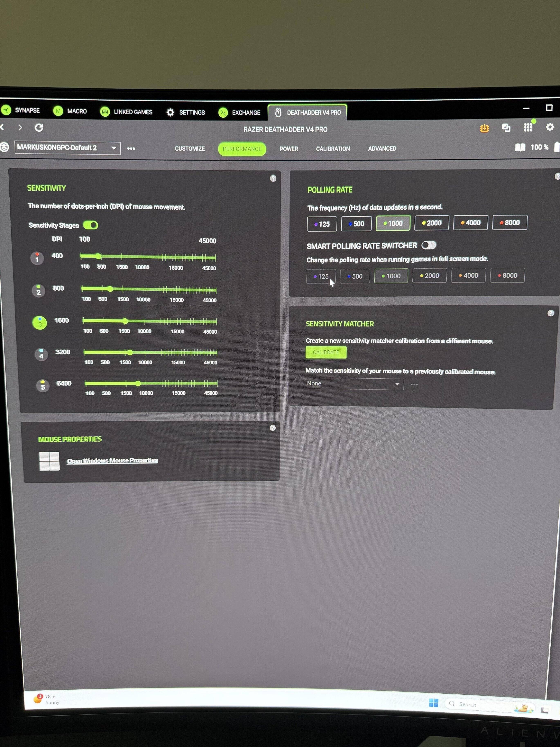Select the 125 Hz polling rate
The width and height of the screenshot is (560, 747).
(x=322, y=224)
